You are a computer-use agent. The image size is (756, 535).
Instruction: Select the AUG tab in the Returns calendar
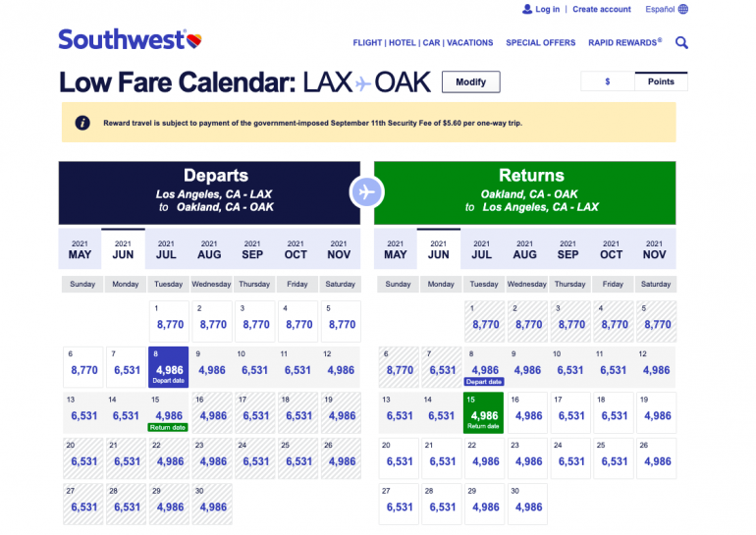point(525,249)
